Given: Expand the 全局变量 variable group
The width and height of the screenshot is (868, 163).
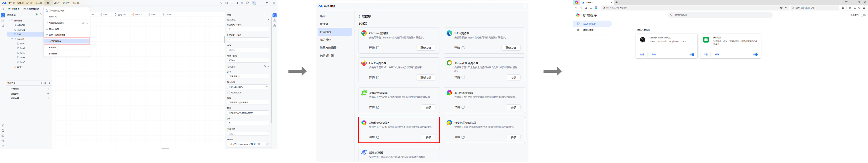Looking at the screenshot, I should (x=9, y=89).
